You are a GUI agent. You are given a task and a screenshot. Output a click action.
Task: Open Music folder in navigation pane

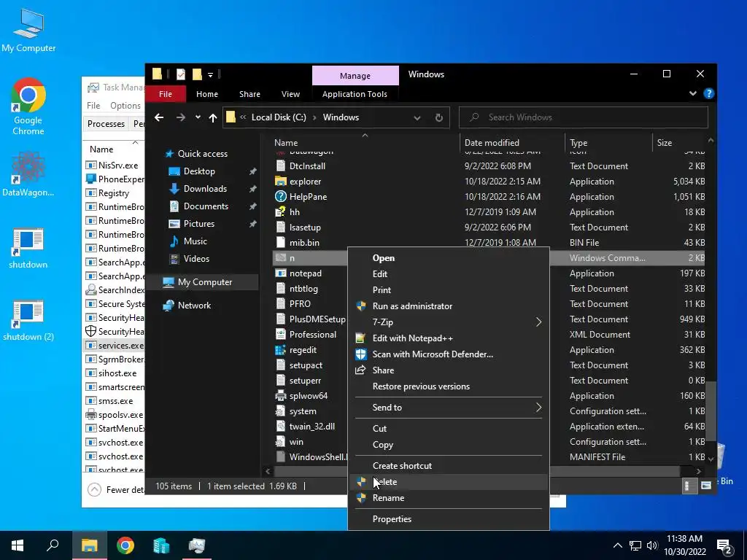pyautogui.click(x=196, y=241)
